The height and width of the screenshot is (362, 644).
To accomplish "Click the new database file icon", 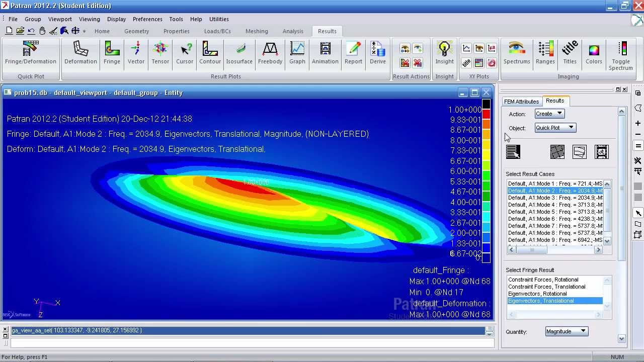I will pyautogui.click(x=9, y=31).
